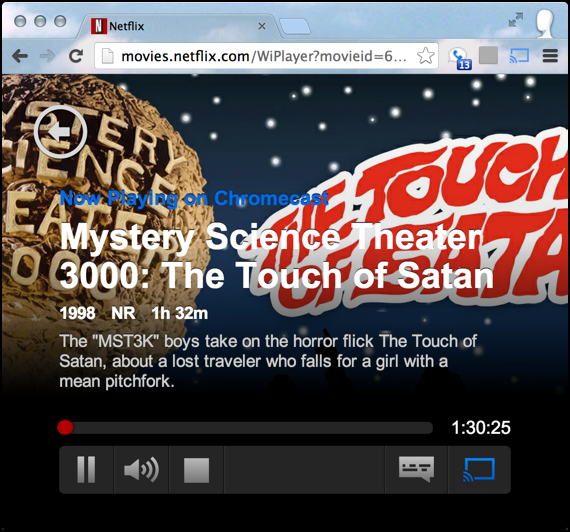
Task: Click the page icon in the address bar
Action: pyautogui.click(x=107, y=56)
